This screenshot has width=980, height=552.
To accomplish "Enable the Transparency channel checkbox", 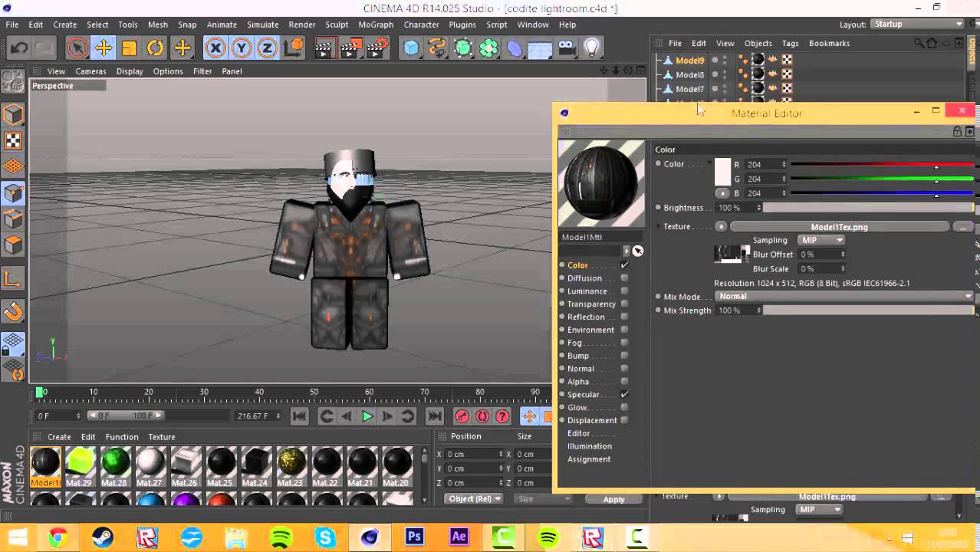I will [624, 304].
